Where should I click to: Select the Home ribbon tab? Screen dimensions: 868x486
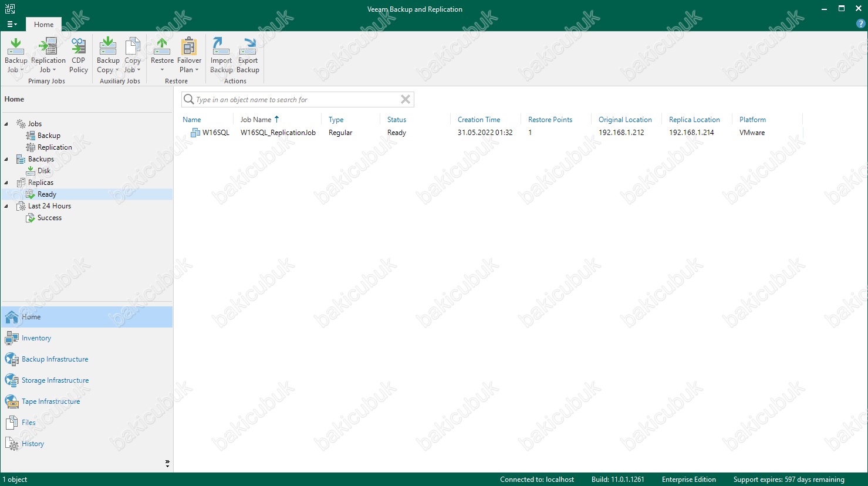(43, 25)
